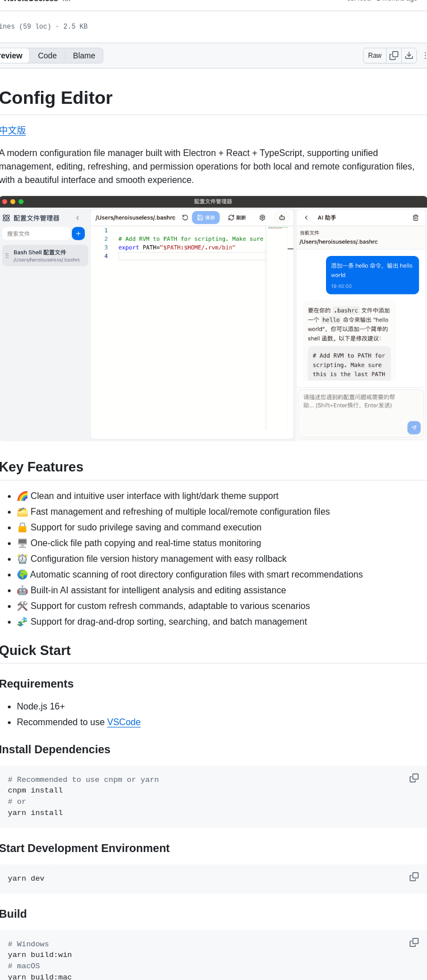
Task: Switch to the Code tab
Action: pos(47,56)
